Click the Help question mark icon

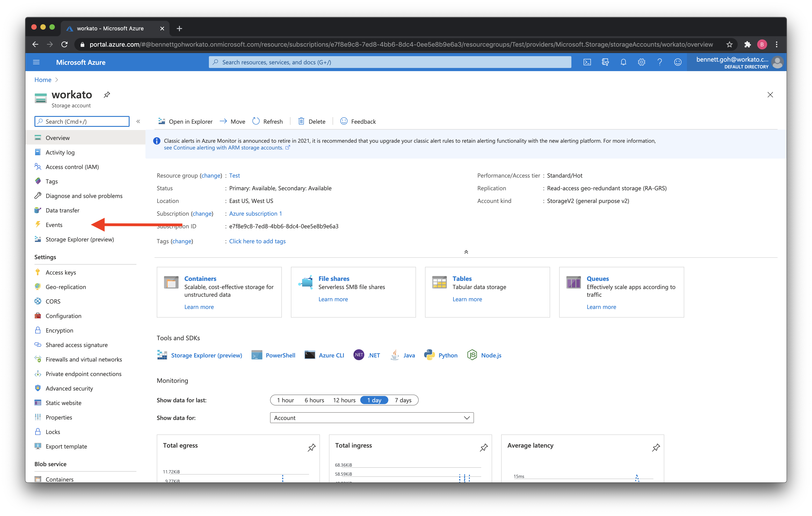point(660,62)
